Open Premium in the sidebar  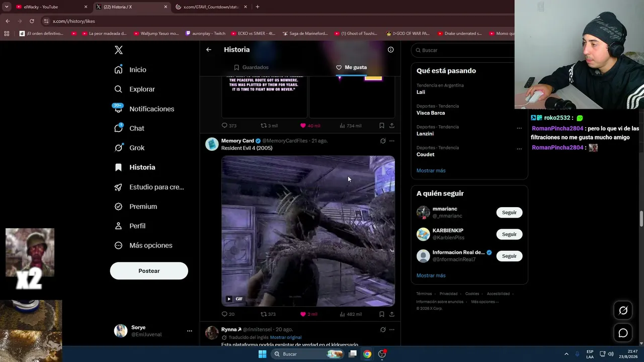click(135, 207)
